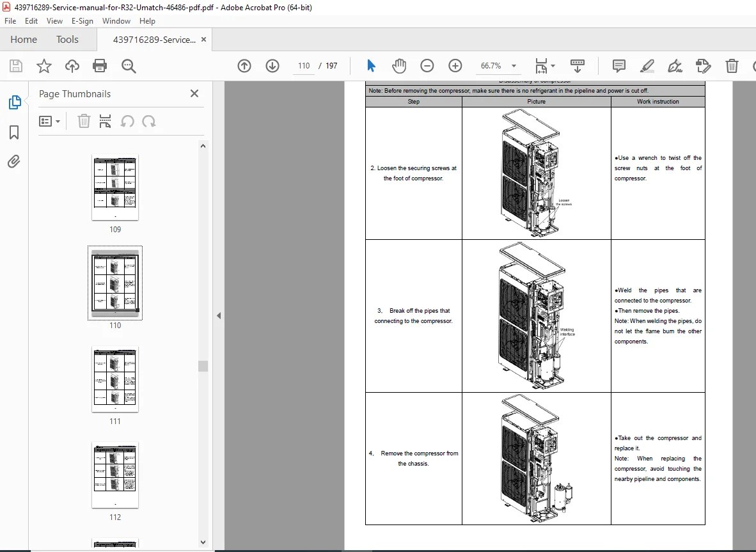Zoom out with minus button
Image resolution: width=756 pixels, height=552 pixels.
tap(427, 66)
